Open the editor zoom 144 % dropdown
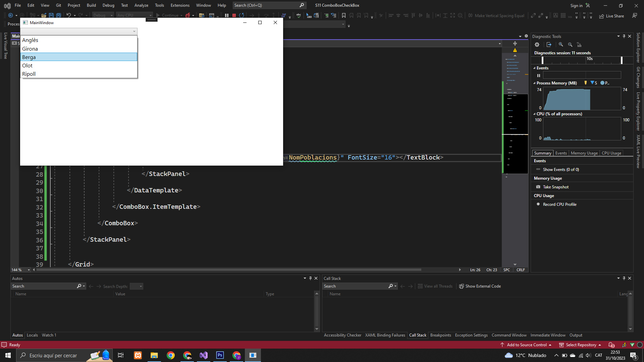The image size is (644, 362). pos(29,270)
